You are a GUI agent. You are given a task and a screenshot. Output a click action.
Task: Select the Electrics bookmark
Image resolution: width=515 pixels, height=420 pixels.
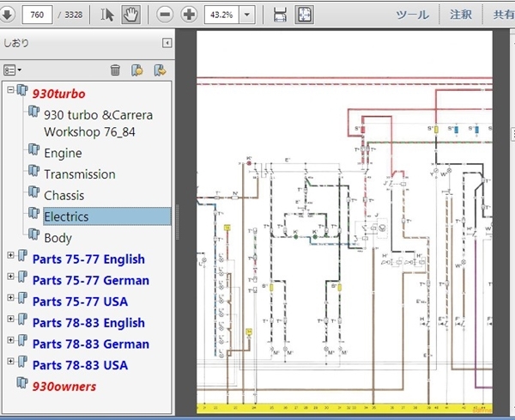click(x=107, y=216)
